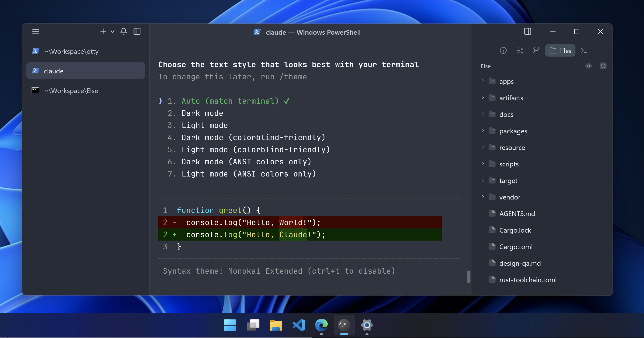Open Task View in the taskbar
The width and height of the screenshot is (644, 338).
(253, 325)
